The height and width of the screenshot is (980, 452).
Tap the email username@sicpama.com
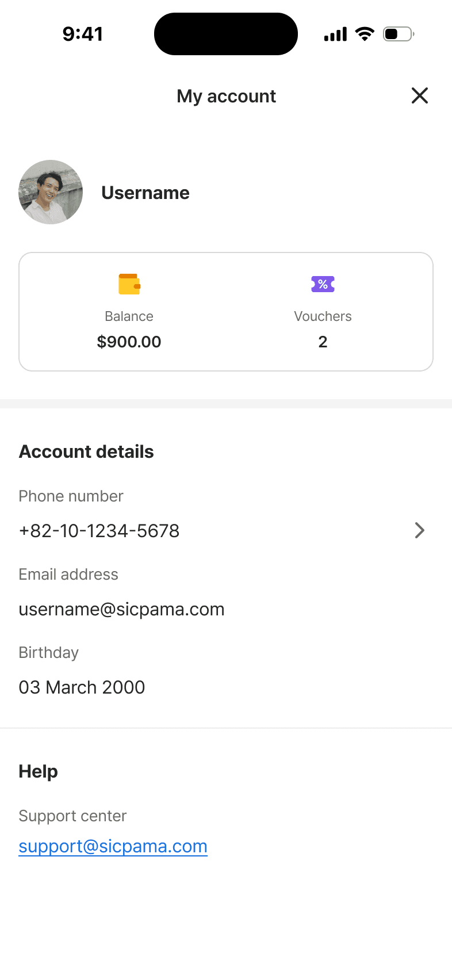pos(121,609)
